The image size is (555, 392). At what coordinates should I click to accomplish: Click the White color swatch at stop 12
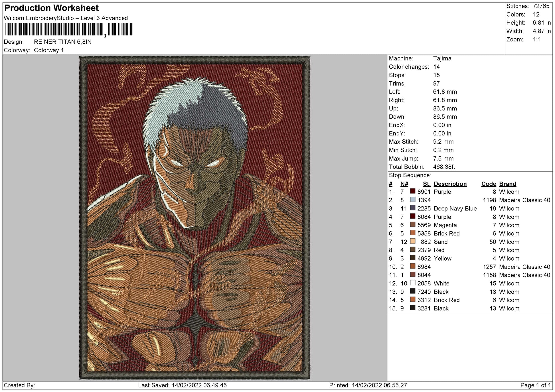(413, 283)
